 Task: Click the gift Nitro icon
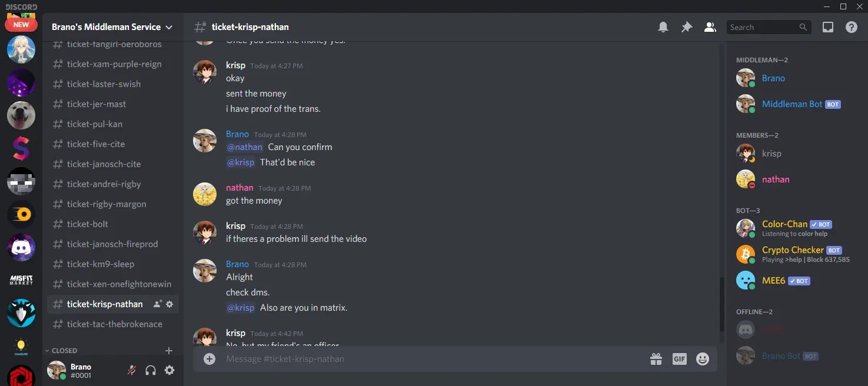[x=656, y=359]
